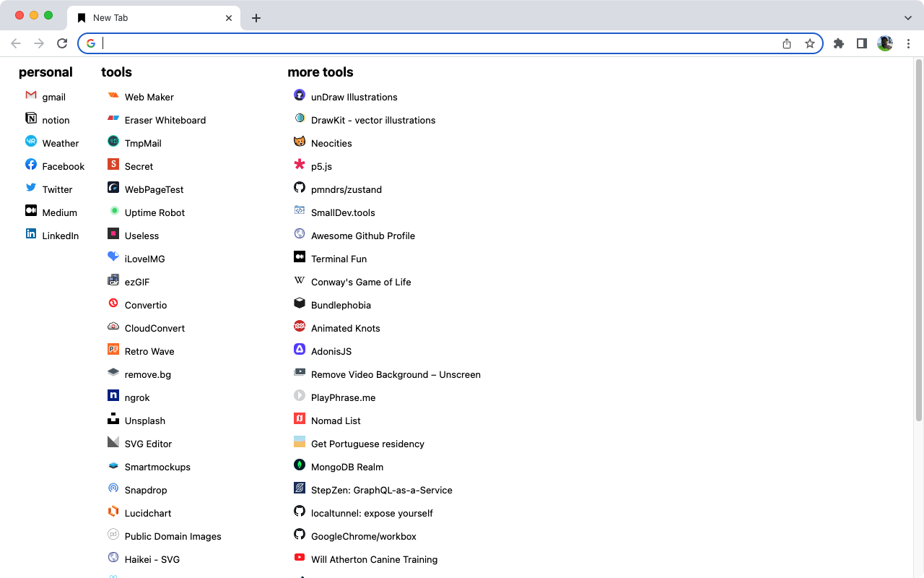Select the New Tab browser tab

[x=154, y=17]
